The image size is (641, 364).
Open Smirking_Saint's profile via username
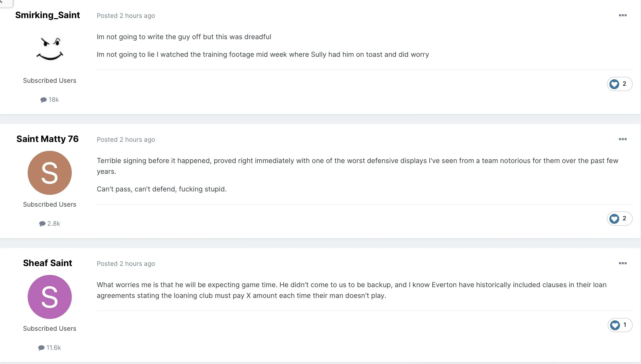(x=48, y=15)
